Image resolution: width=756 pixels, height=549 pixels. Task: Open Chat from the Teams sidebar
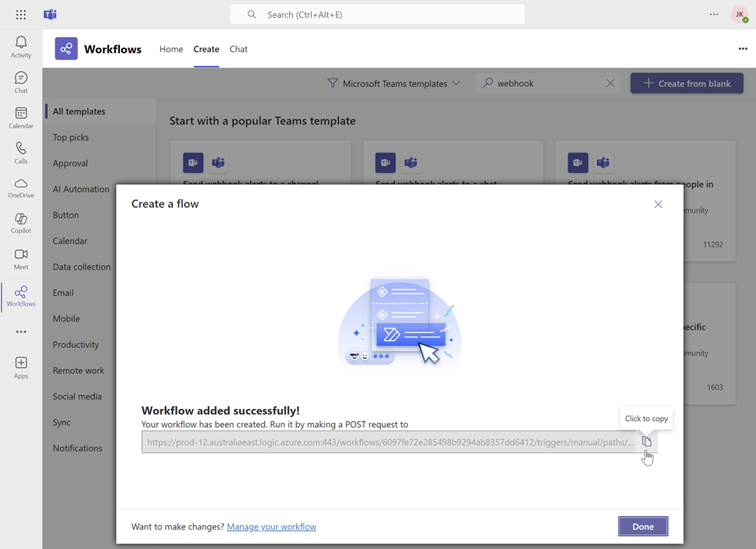click(x=20, y=82)
